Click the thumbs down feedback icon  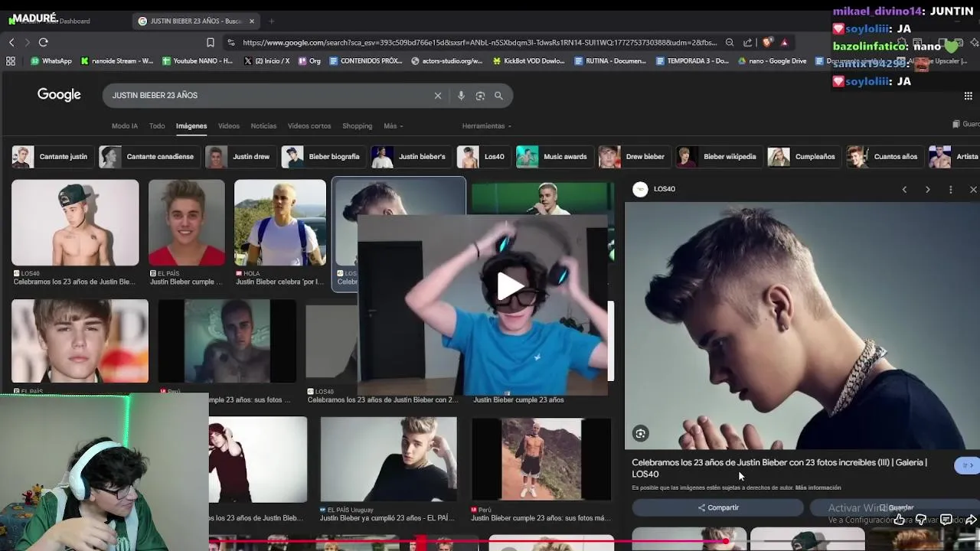tap(921, 520)
